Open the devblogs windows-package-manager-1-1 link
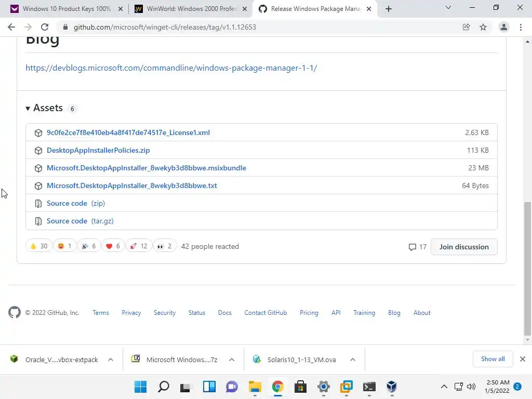 [x=171, y=68]
